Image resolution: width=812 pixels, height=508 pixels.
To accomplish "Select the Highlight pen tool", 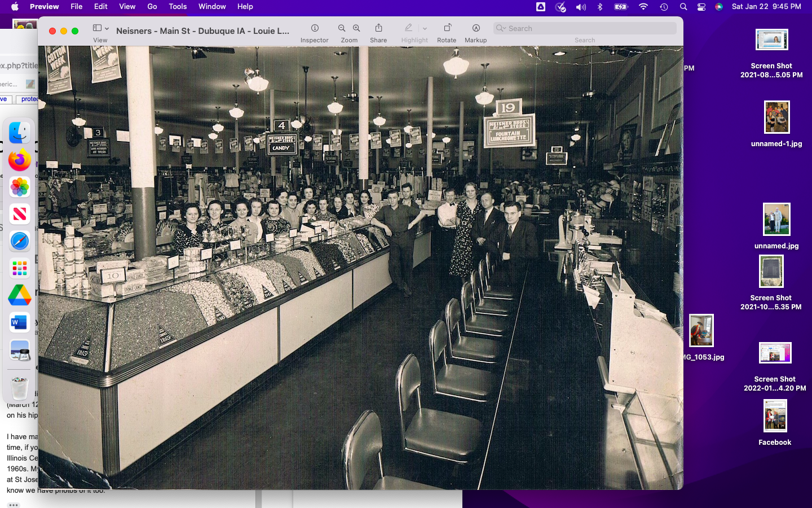I will (408, 28).
